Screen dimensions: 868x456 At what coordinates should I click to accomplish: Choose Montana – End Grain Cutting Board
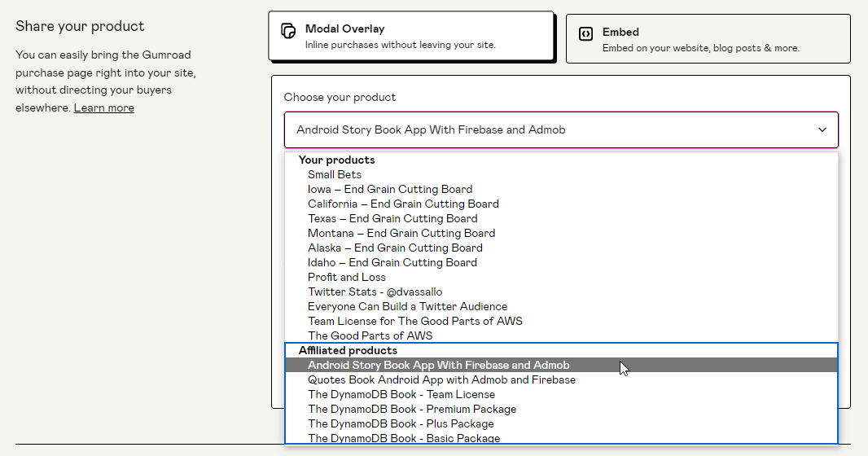tap(401, 234)
